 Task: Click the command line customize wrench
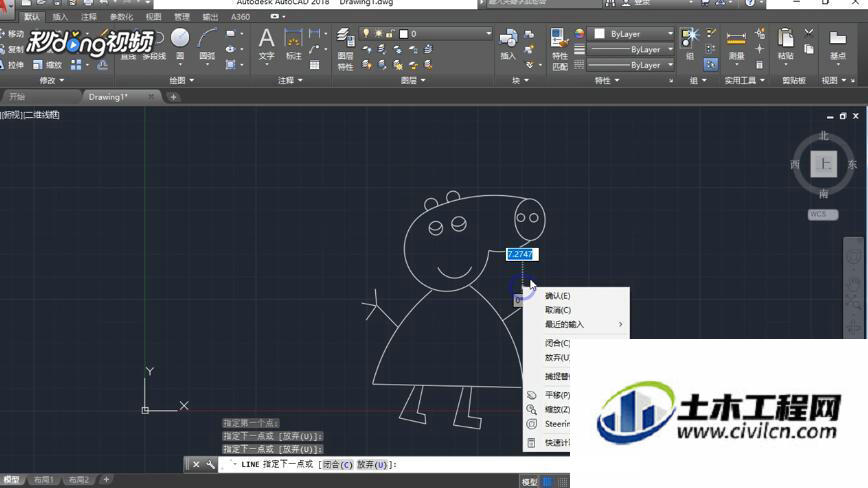[x=210, y=465]
